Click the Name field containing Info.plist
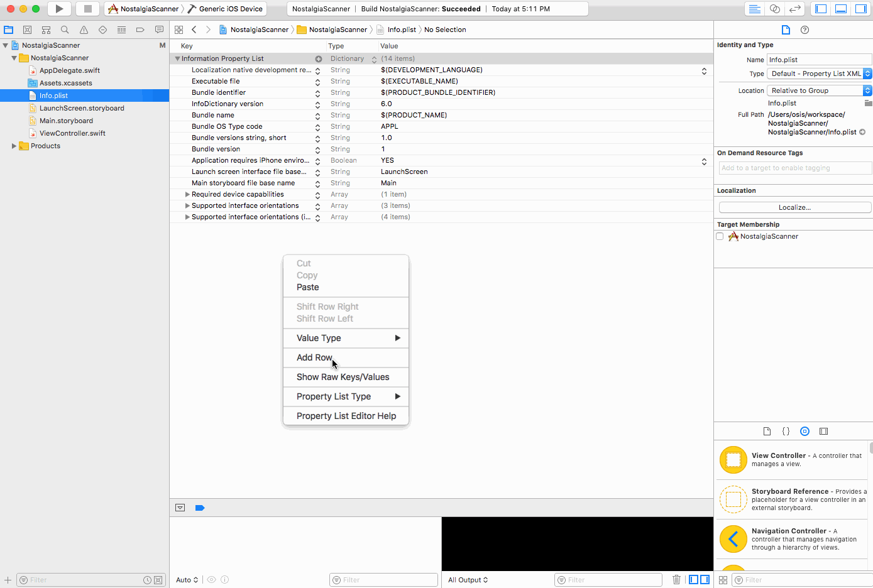The image size is (873, 588). [x=819, y=60]
